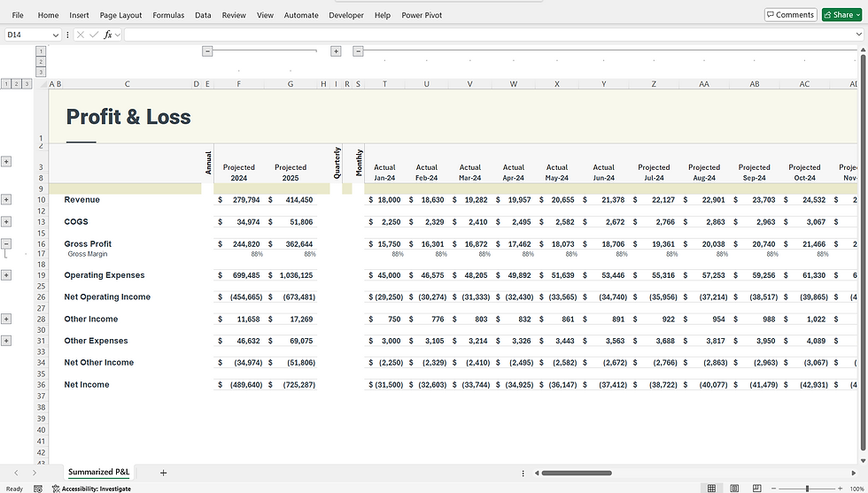This screenshot has height=493, width=868.
Task: Click column outline level 3 button
Action: 41,72
